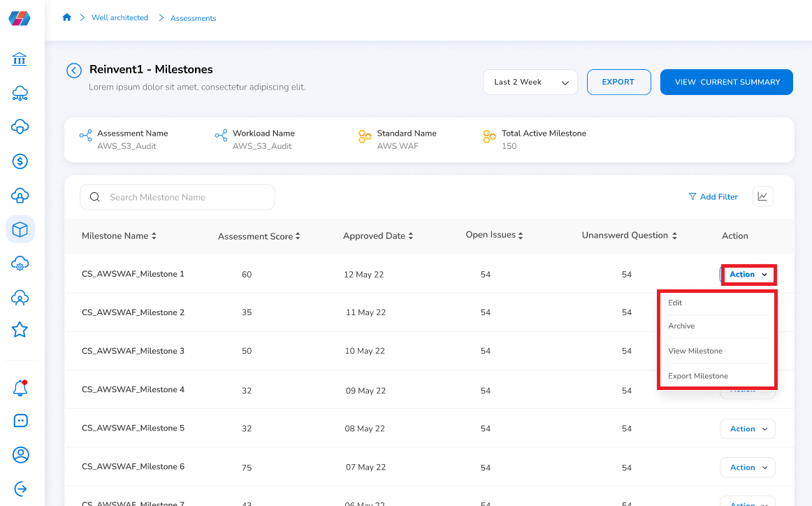Open Action dropdown for Milestone 5
Image resolution: width=812 pixels, height=506 pixels.
tap(748, 429)
